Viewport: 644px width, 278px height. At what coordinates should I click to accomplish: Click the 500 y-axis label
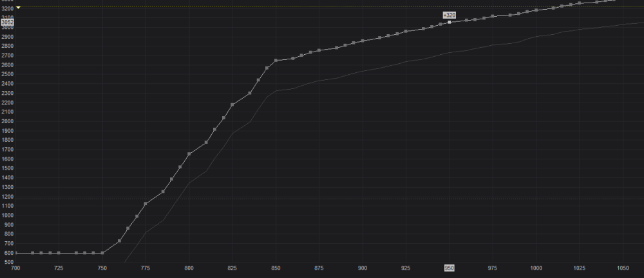[8, 263]
